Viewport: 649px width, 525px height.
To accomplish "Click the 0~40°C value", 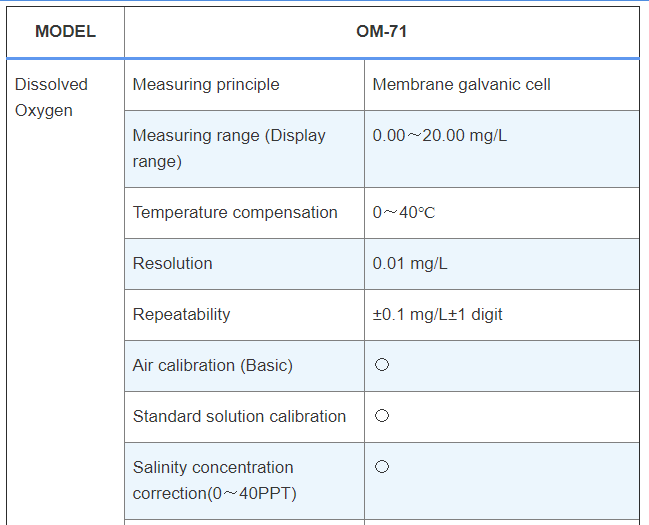I will 403,212.
